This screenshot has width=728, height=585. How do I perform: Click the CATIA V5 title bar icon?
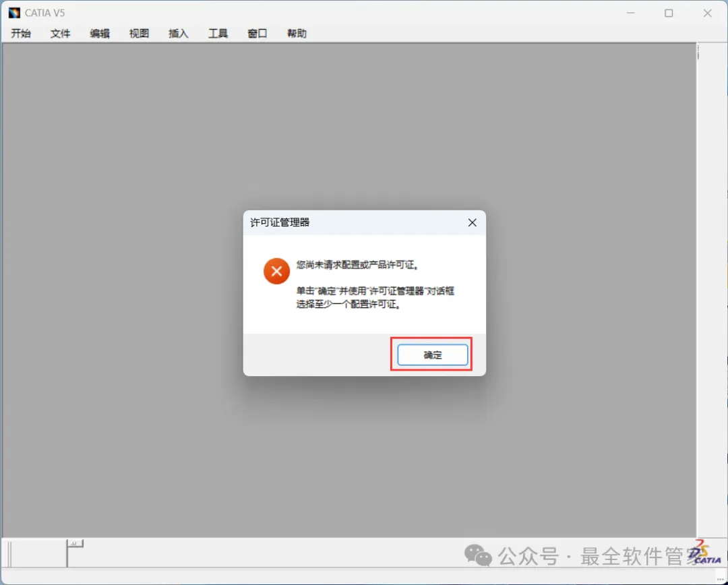(14, 13)
